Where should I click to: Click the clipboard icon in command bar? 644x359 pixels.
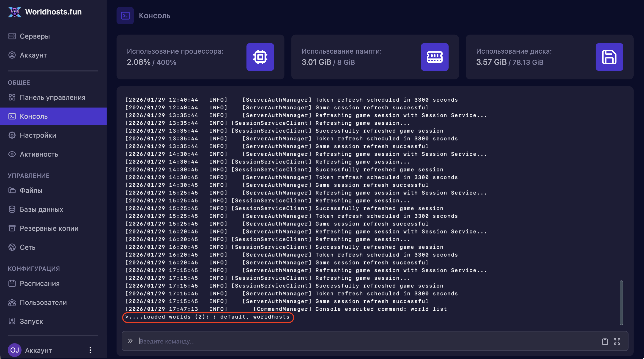click(604, 341)
